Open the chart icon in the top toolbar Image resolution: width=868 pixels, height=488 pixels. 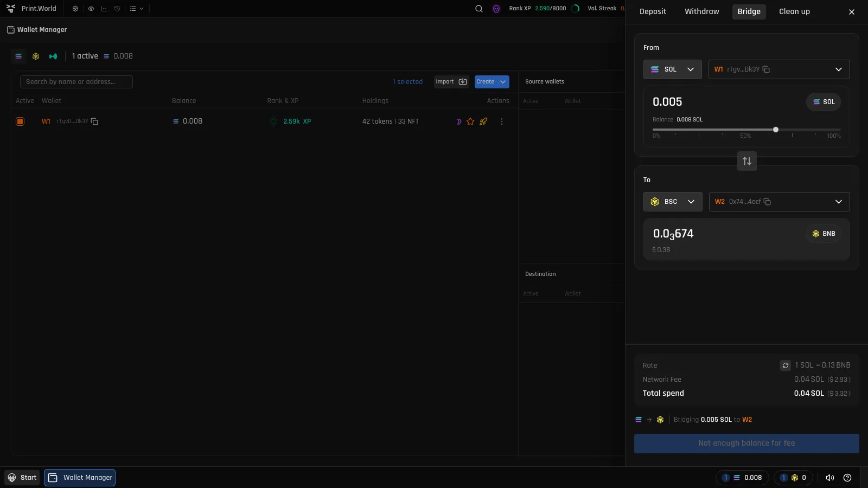[x=104, y=9]
